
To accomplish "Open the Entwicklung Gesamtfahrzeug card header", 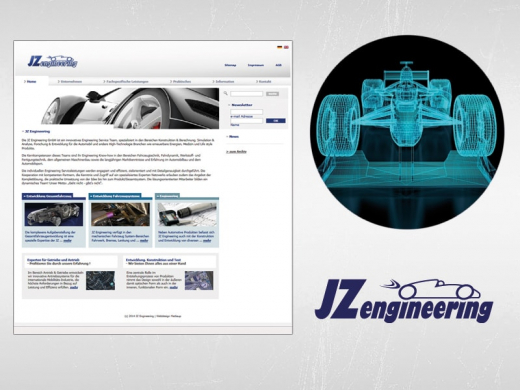I will coord(47,196).
